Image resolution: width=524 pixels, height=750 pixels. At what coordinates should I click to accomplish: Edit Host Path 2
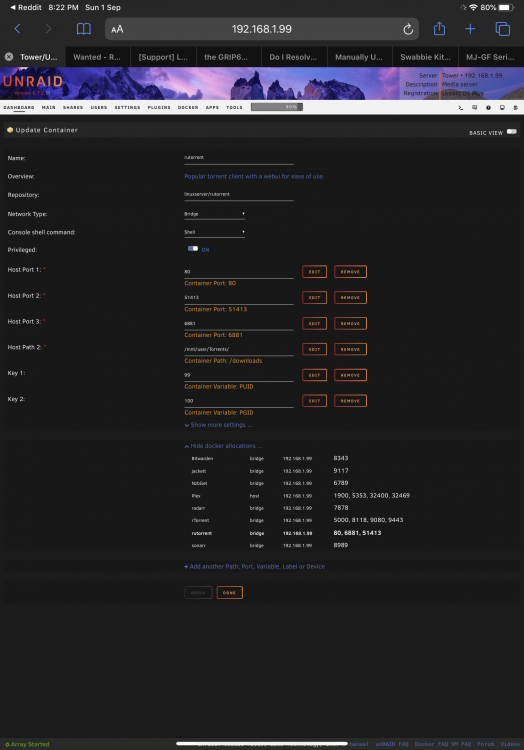point(314,349)
